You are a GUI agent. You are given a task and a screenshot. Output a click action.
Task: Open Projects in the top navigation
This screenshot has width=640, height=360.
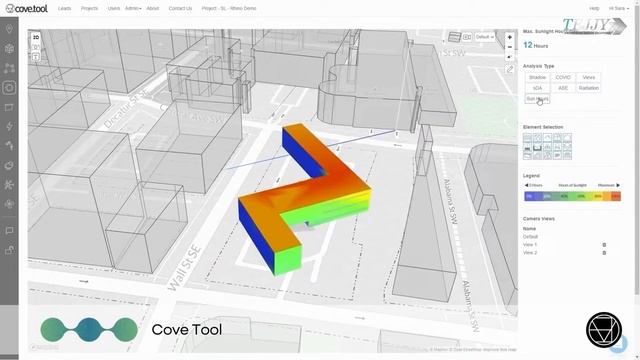89,8
